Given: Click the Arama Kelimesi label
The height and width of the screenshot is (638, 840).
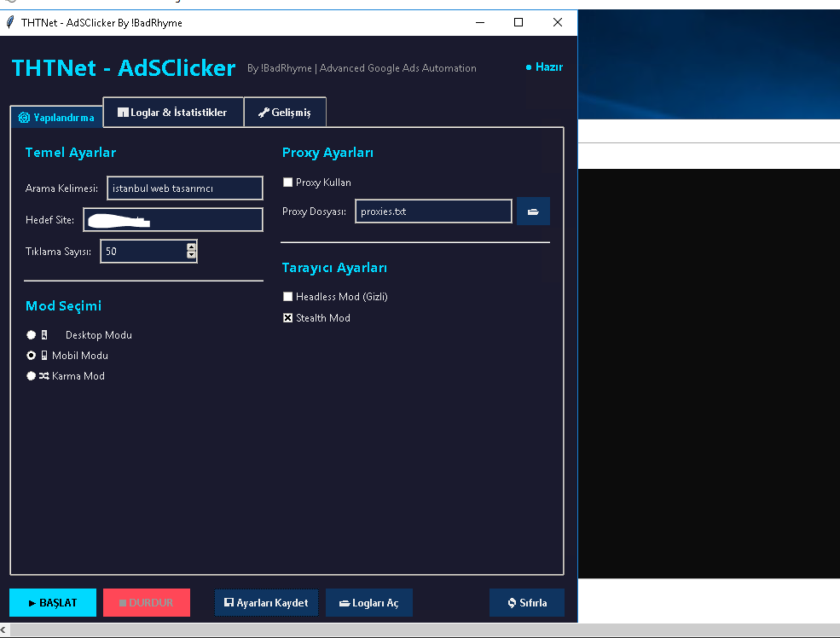Looking at the screenshot, I should [x=61, y=188].
